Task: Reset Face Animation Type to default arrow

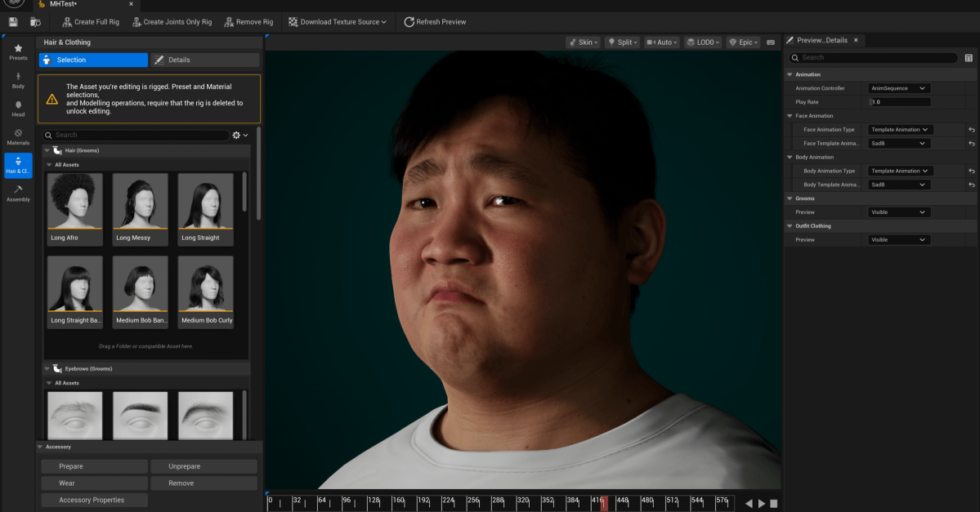Action: tap(971, 130)
